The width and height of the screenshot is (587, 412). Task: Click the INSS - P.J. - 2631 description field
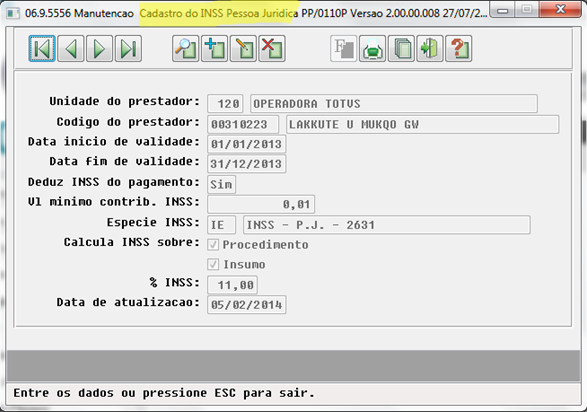point(387,225)
